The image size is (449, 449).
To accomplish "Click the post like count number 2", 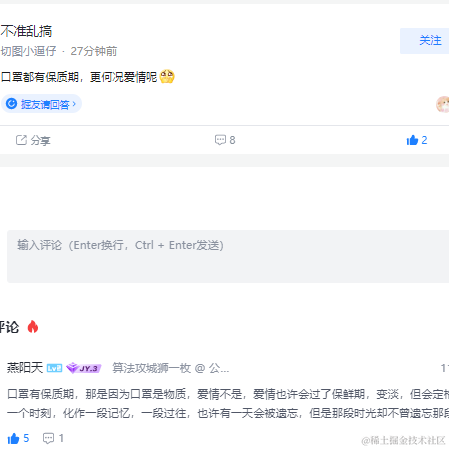I will tap(424, 140).
